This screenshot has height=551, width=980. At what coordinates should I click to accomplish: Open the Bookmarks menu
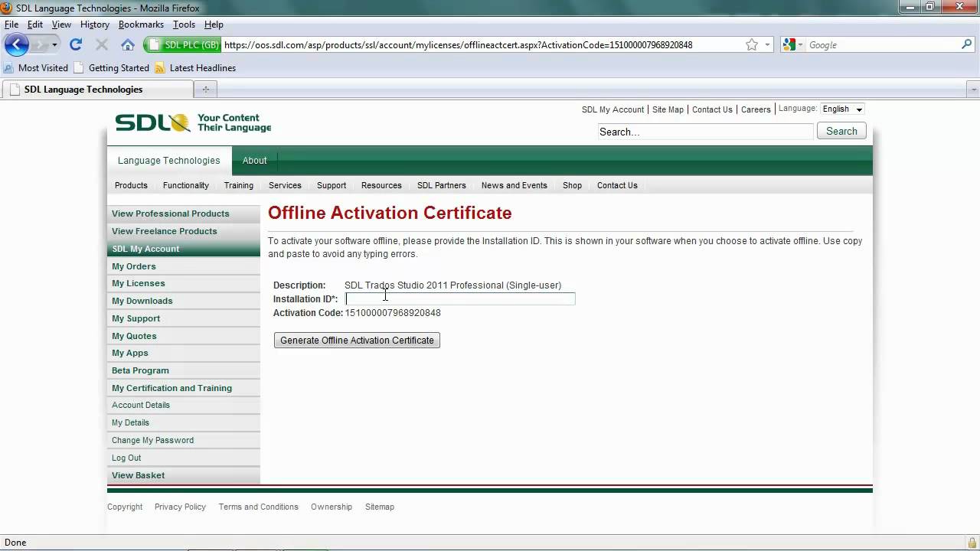coord(141,24)
